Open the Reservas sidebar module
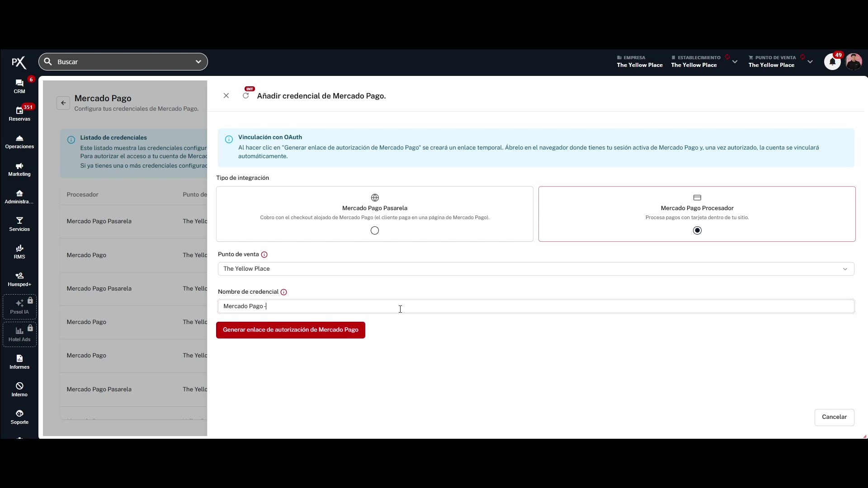Screen dimensions: 868x488 pyautogui.click(x=19, y=113)
